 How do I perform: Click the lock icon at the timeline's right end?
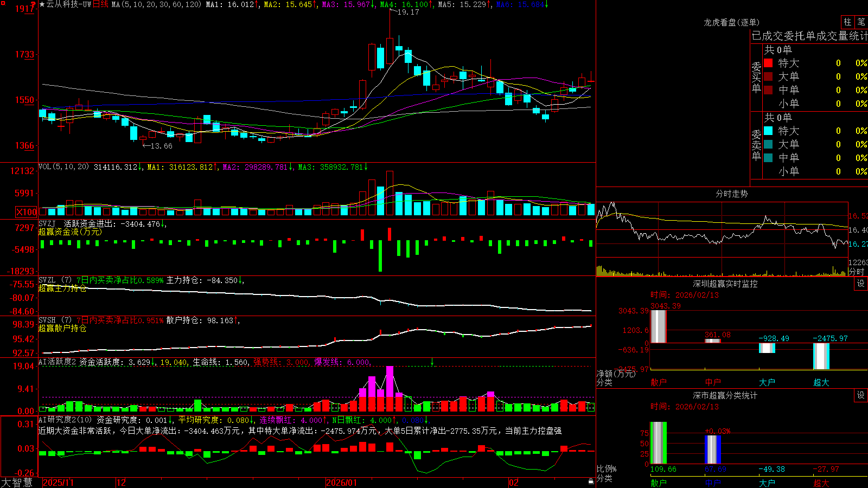pyautogui.click(x=591, y=481)
